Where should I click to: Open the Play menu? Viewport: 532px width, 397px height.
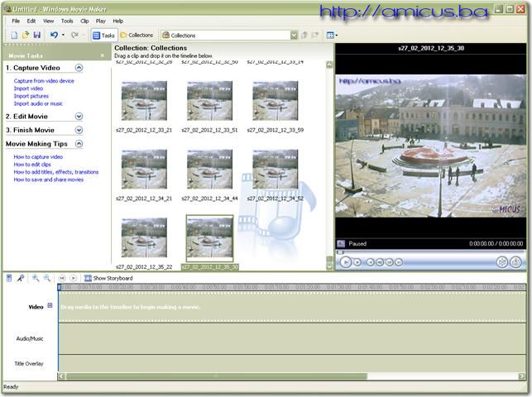click(100, 21)
